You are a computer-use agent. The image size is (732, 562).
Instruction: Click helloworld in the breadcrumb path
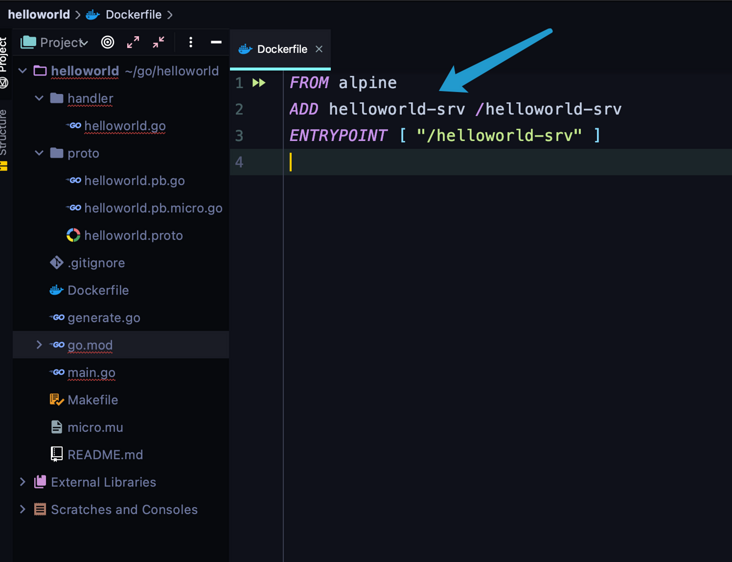click(x=39, y=14)
